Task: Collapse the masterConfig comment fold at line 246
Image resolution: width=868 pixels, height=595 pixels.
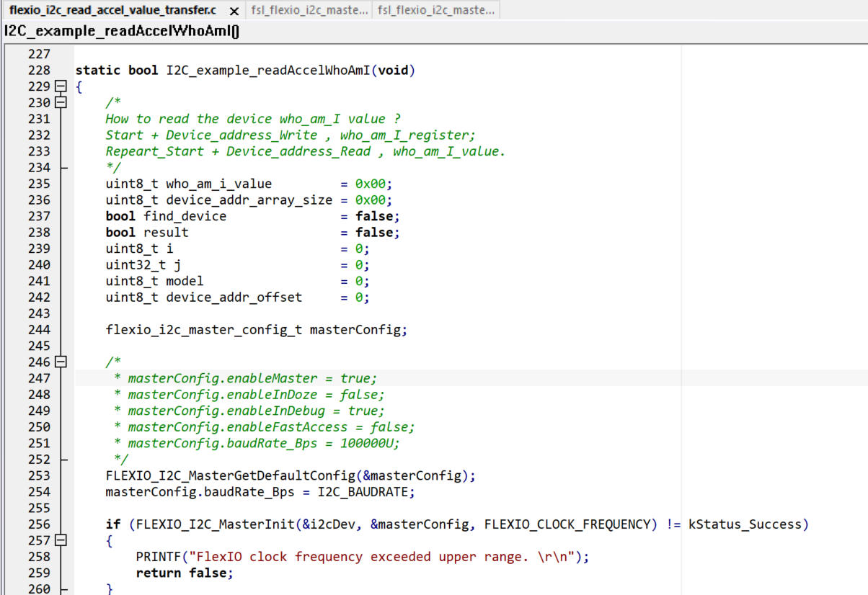Action: click(61, 362)
